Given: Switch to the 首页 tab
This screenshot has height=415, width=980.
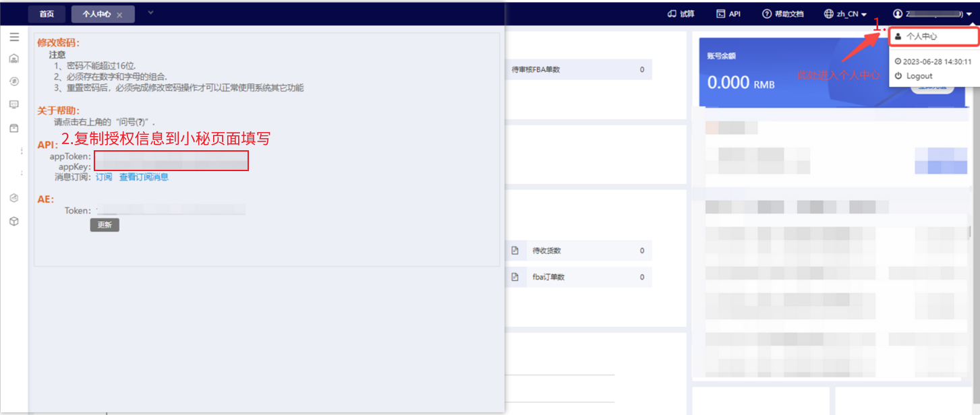Looking at the screenshot, I should 47,14.
